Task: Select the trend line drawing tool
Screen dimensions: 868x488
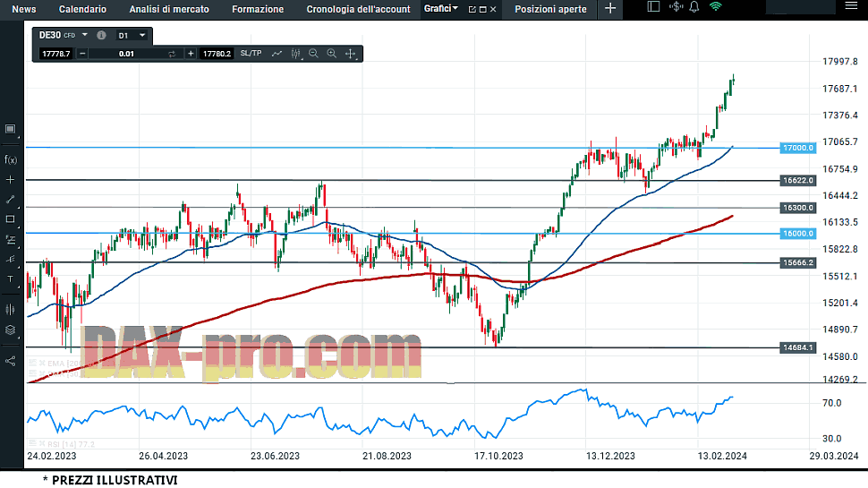Action: pyautogui.click(x=10, y=200)
